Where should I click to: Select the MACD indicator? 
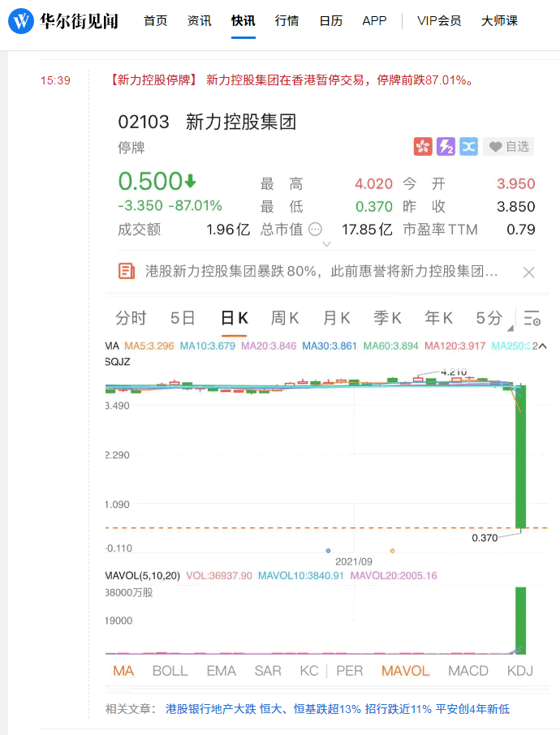[468, 671]
